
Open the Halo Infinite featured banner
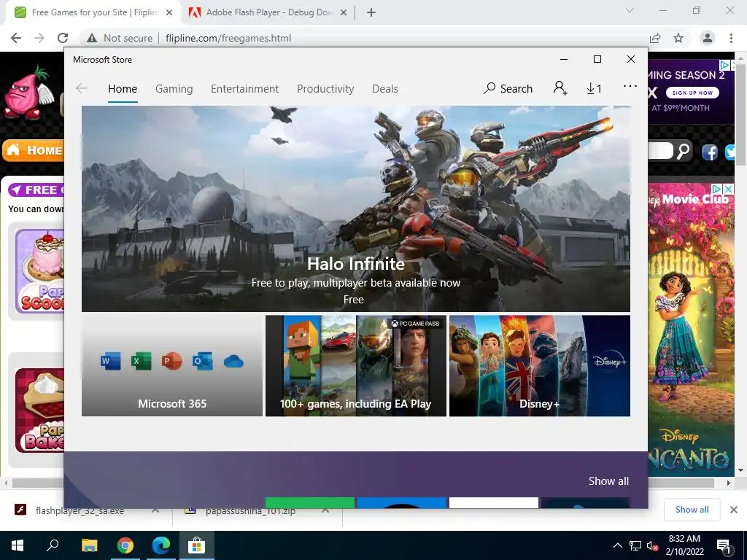point(356,209)
